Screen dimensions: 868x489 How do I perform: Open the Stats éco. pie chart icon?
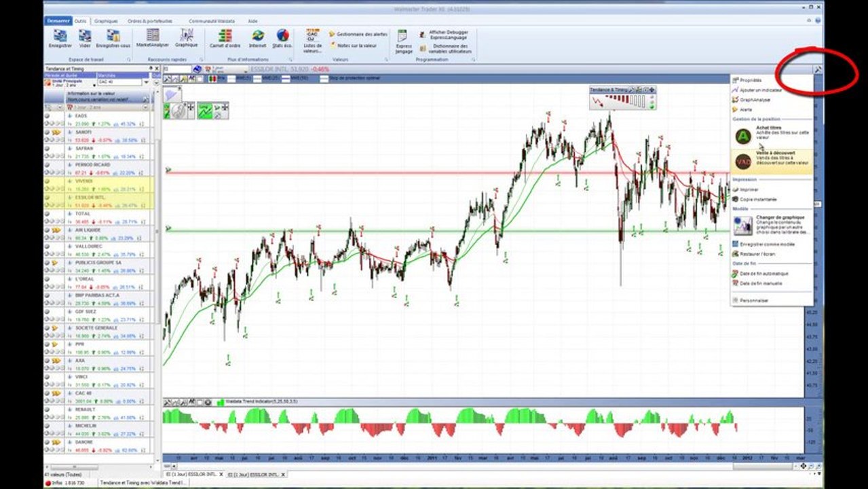282,39
